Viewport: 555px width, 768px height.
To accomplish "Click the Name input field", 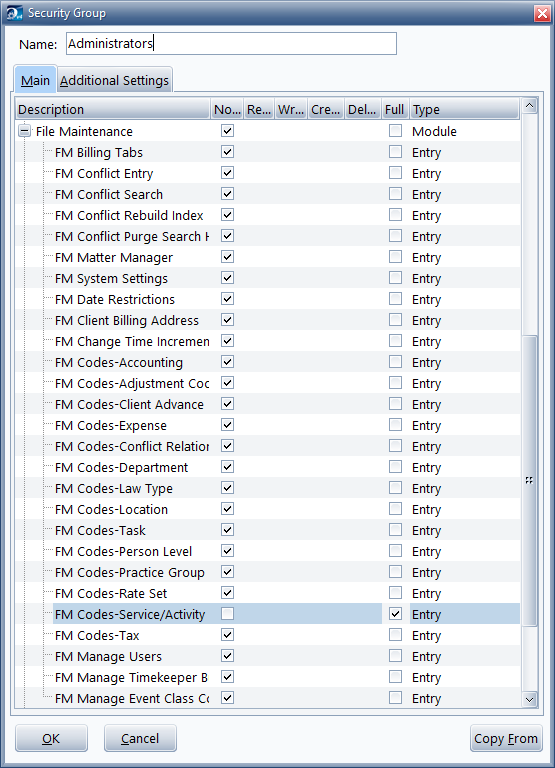I will coord(231,44).
